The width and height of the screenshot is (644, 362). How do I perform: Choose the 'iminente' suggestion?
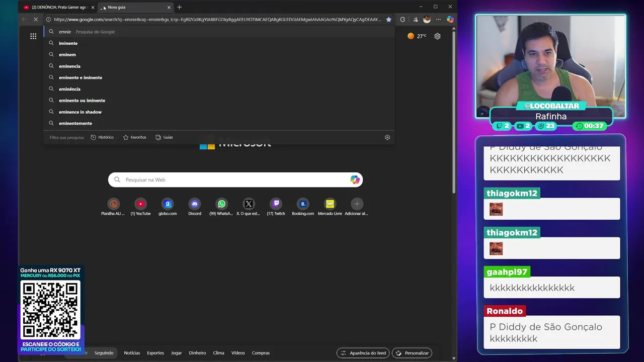pos(219,43)
